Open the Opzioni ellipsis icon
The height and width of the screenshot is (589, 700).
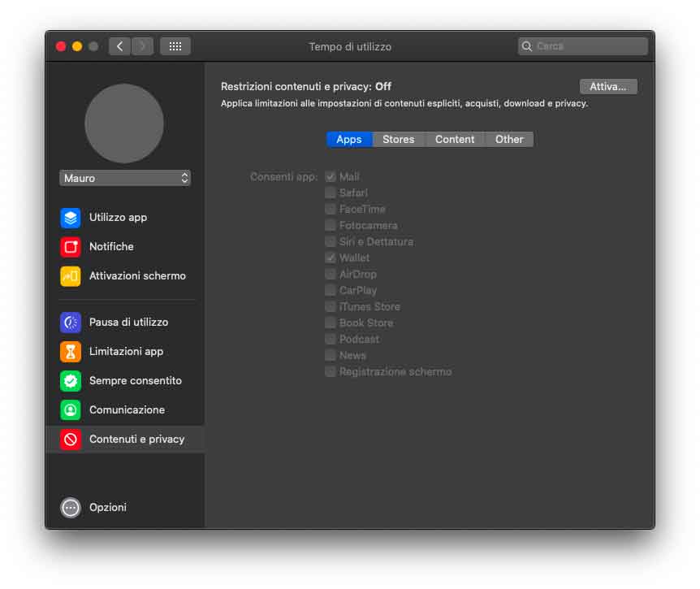coord(71,508)
